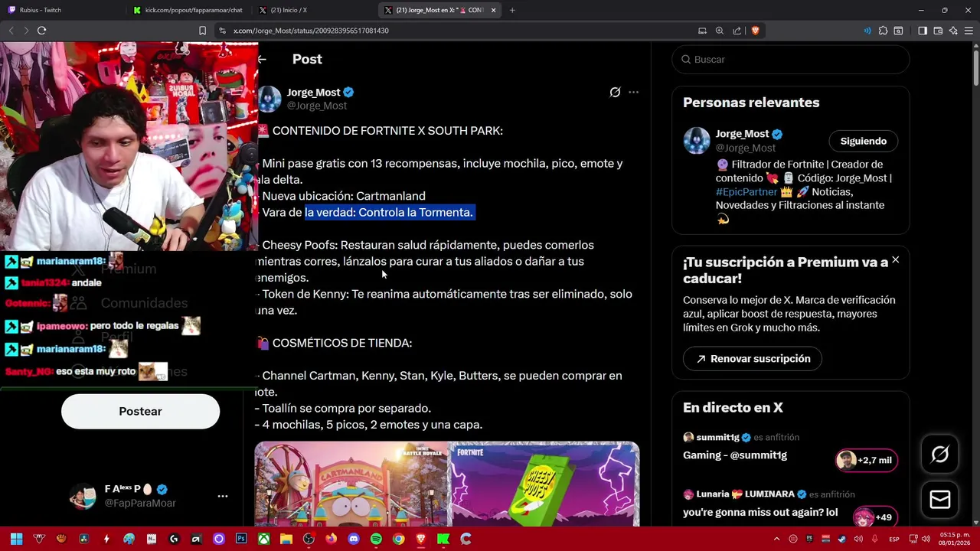Viewport: 980px width, 551px height.
Task: Open the floating Grok button
Action: 940,455
